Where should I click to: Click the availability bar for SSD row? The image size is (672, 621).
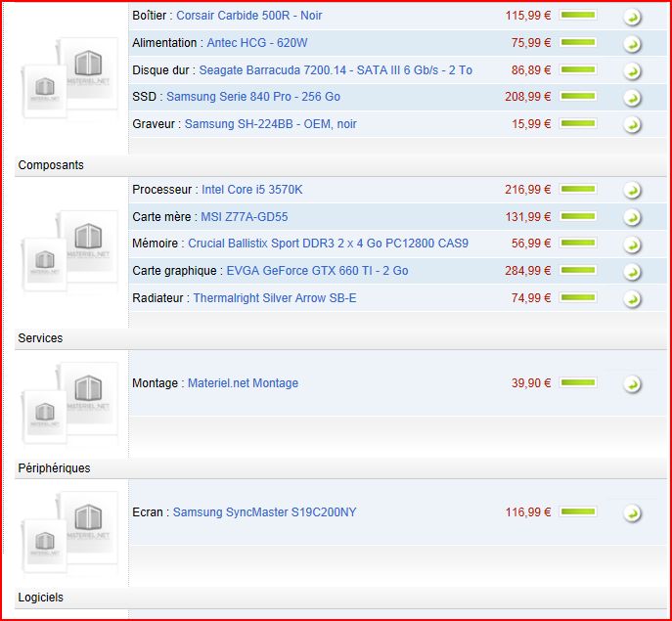pyautogui.click(x=578, y=96)
